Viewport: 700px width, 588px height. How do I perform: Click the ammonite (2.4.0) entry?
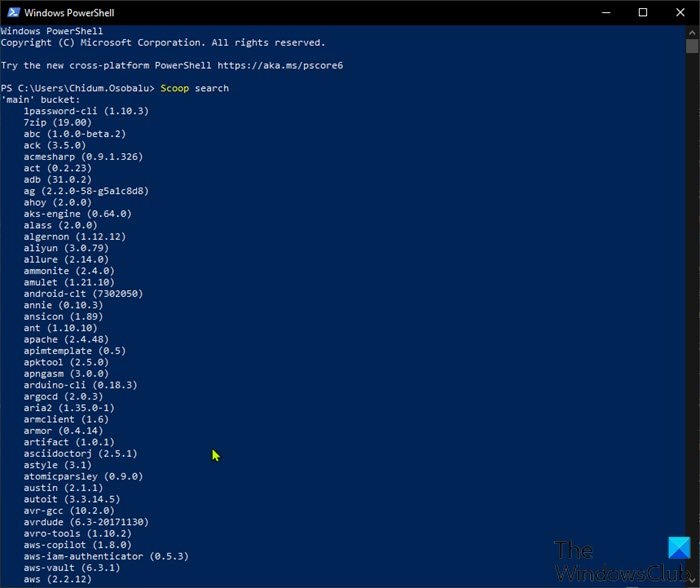69,271
